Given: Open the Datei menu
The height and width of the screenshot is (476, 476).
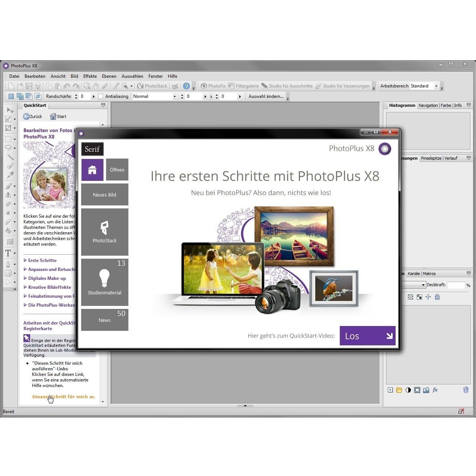Looking at the screenshot, I should coord(14,76).
